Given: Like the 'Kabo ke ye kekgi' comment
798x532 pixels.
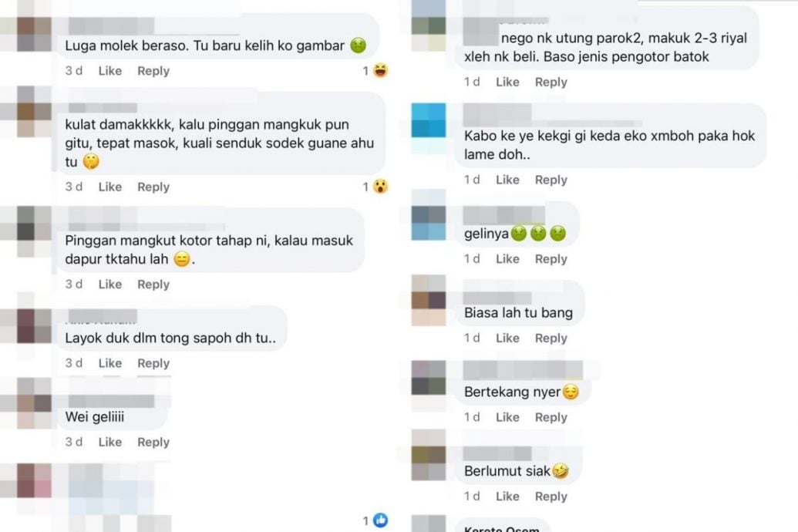Looking at the screenshot, I should pos(507,180).
